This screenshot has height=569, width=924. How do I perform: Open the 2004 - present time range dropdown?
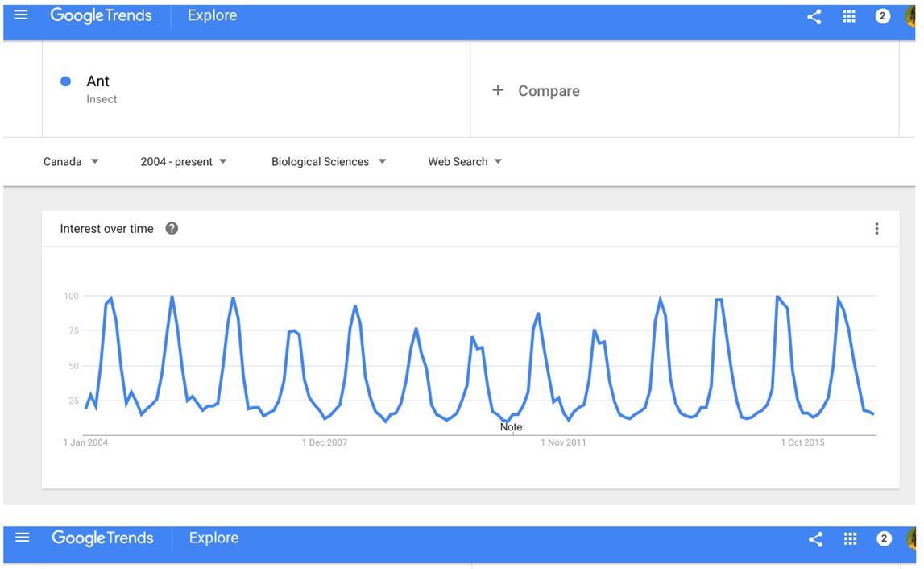pyautogui.click(x=183, y=161)
